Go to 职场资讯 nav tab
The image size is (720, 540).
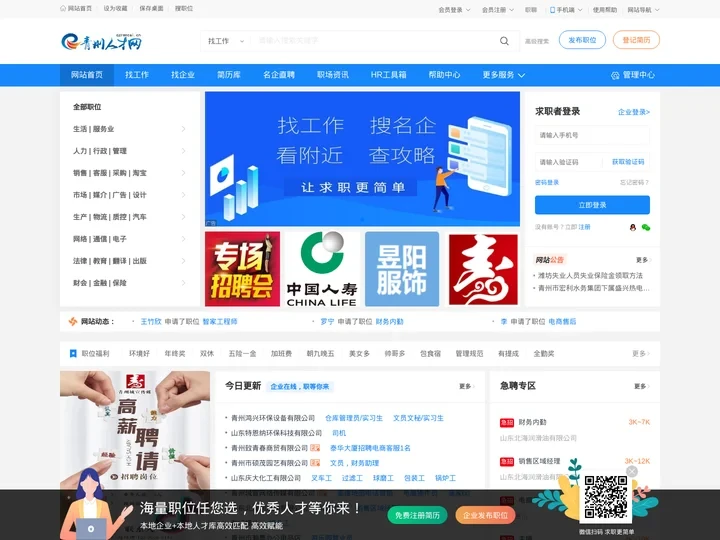(x=333, y=75)
